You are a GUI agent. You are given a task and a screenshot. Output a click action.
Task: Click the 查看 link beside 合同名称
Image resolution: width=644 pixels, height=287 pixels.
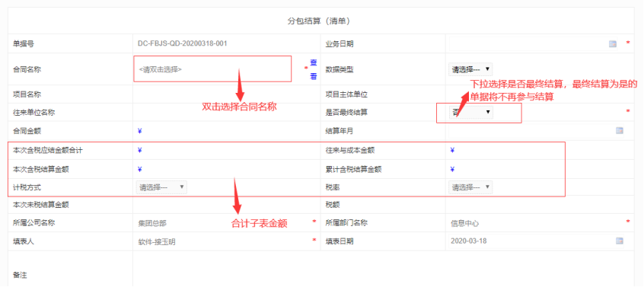point(314,69)
